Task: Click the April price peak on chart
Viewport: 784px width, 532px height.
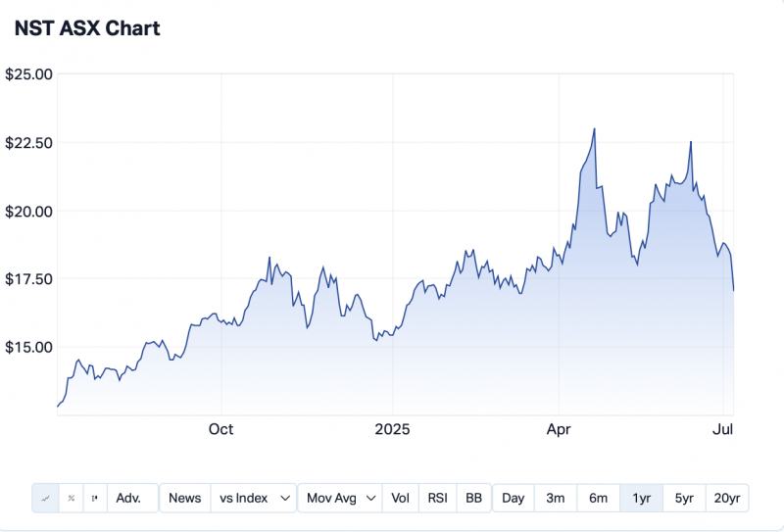Action: 594,129
